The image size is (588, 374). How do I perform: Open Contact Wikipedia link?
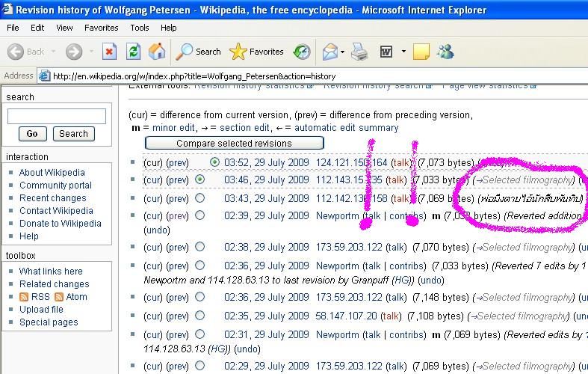tap(56, 211)
